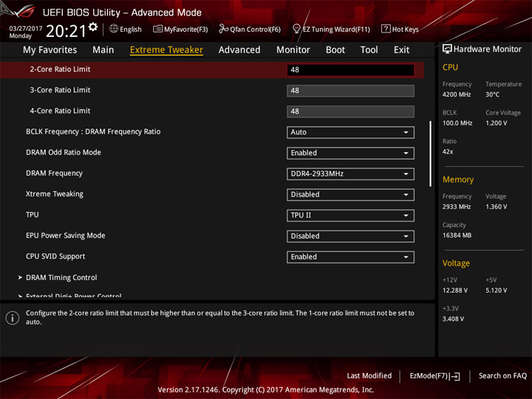
Task: Click Search on FAQ link
Action: 502,375
